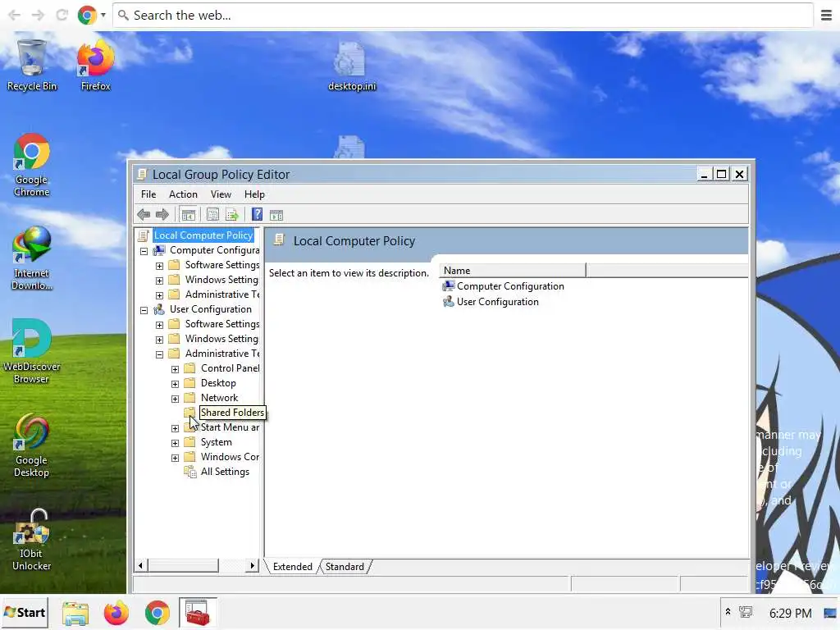The width and height of the screenshot is (840, 630).
Task: Expand Windows Settings under User Configuration
Action: pos(159,340)
